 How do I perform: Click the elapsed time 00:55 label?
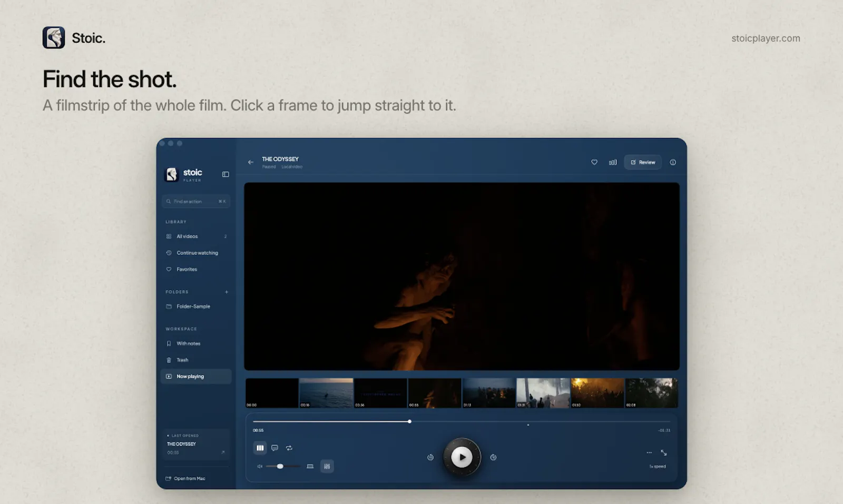(258, 430)
